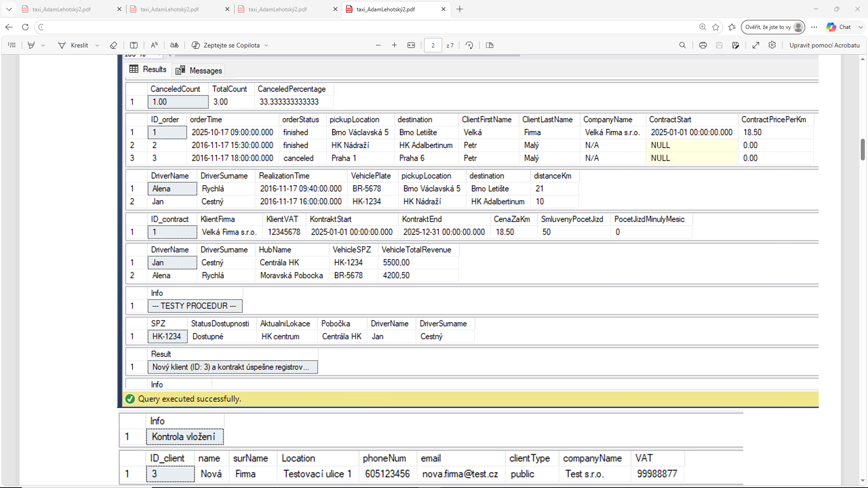Start read aloud
The height and width of the screenshot is (488, 868).
click(154, 45)
